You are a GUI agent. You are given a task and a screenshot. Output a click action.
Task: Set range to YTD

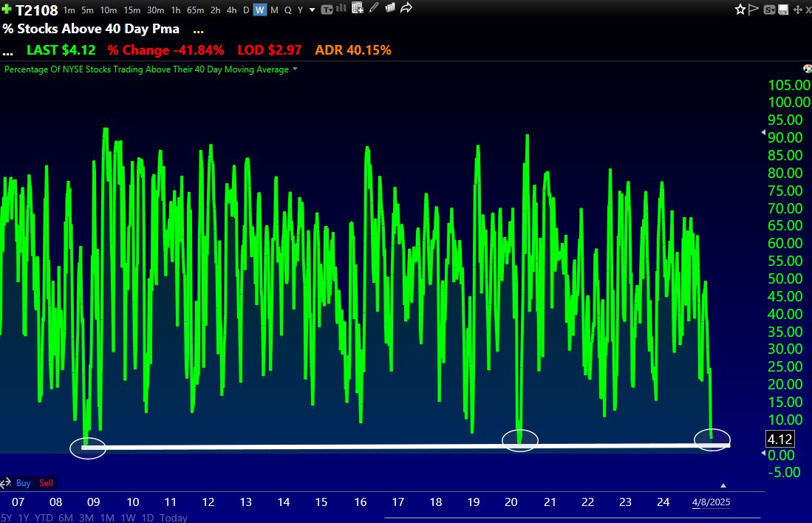coord(44,517)
